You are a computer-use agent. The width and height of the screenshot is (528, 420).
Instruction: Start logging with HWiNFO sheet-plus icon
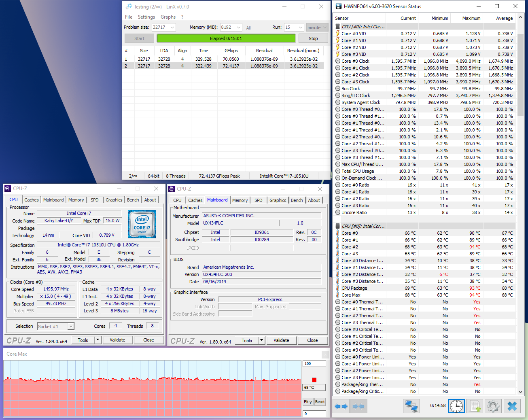point(475,406)
